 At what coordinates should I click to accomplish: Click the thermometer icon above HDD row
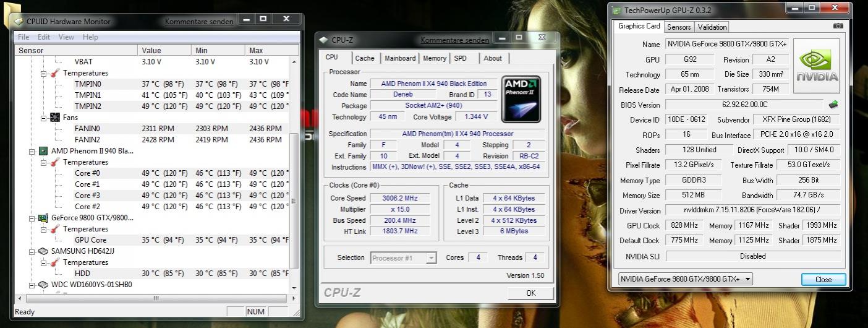55,262
